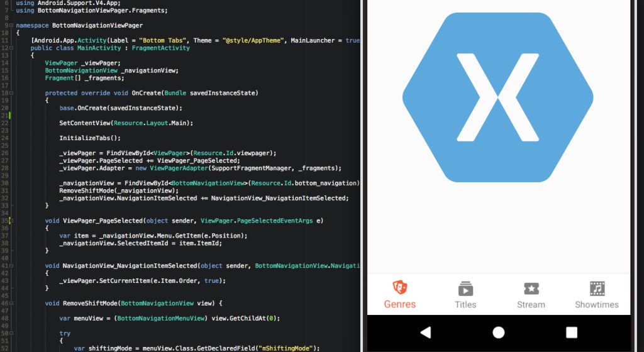Viewport: 644px width, 352px height.
Task: Collapse the OnCreate method fold on line 18
Action: [11, 93]
